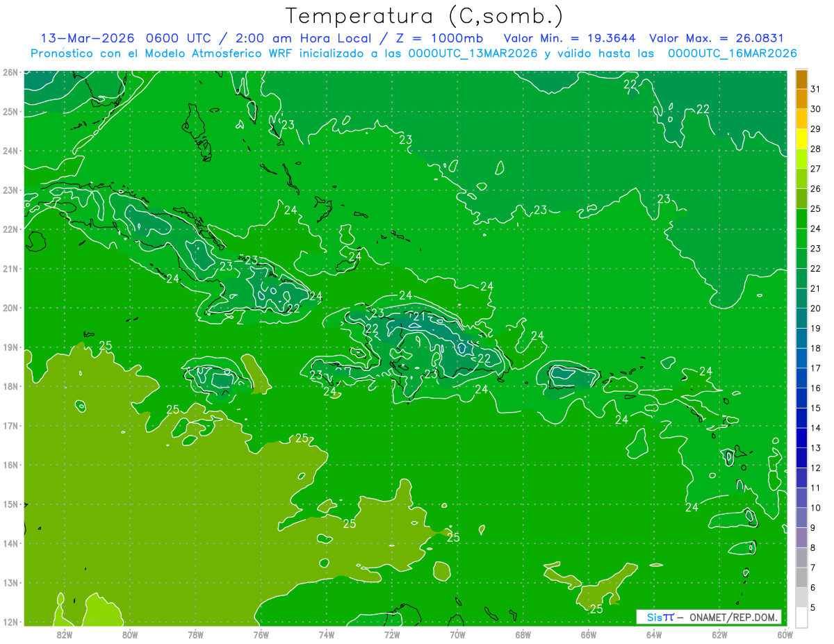
Task: Click the '60W' longitude axis label
Action: pyautogui.click(x=785, y=634)
